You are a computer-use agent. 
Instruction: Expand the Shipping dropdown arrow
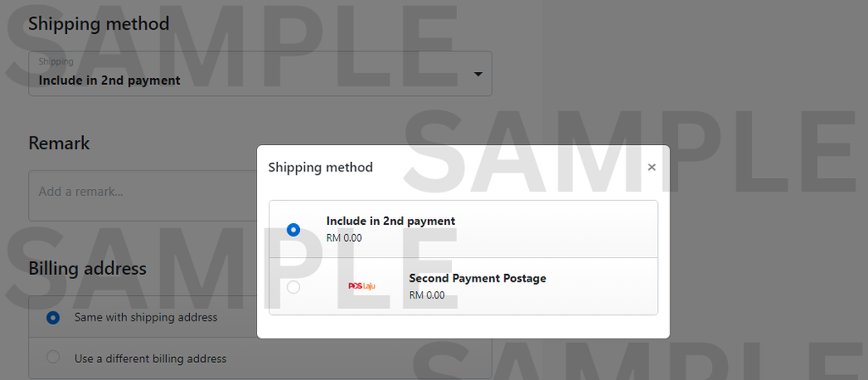click(x=478, y=74)
